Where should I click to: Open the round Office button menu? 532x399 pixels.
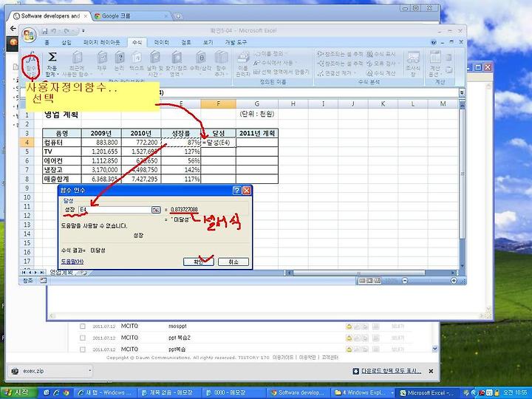29,35
